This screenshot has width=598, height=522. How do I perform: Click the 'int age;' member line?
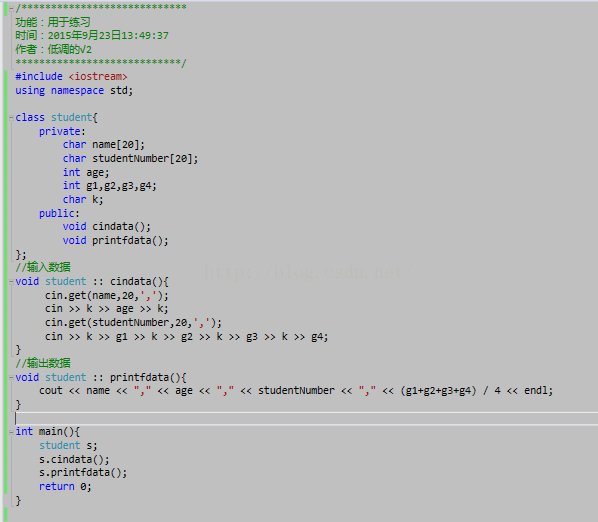click(86, 172)
